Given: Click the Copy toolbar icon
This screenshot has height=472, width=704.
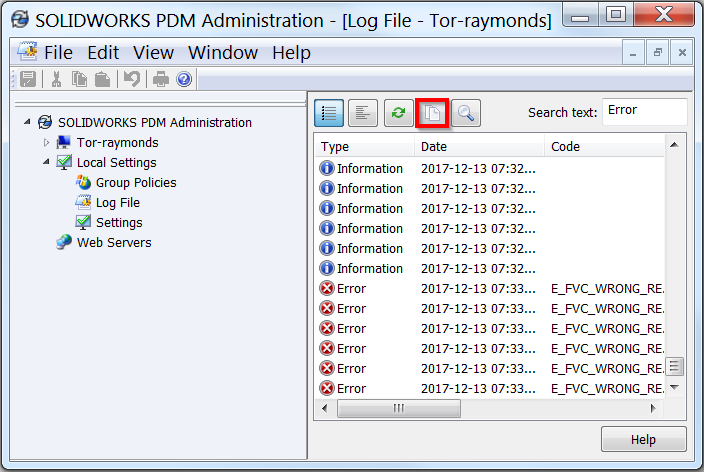Looking at the screenshot, I should pyautogui.click(x=80, y=79).
